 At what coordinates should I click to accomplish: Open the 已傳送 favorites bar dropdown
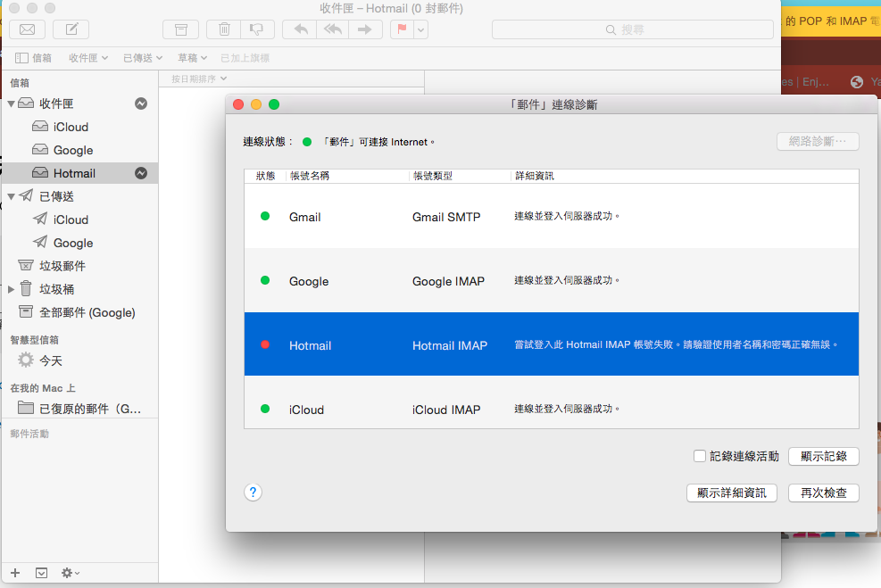point(143,58)
